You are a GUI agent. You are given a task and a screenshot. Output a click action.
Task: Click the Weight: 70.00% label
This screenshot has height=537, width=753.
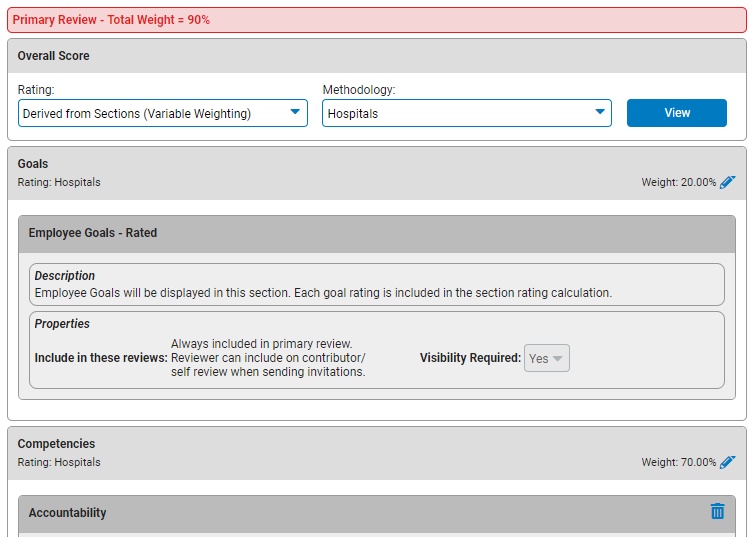tap(678, 463)
